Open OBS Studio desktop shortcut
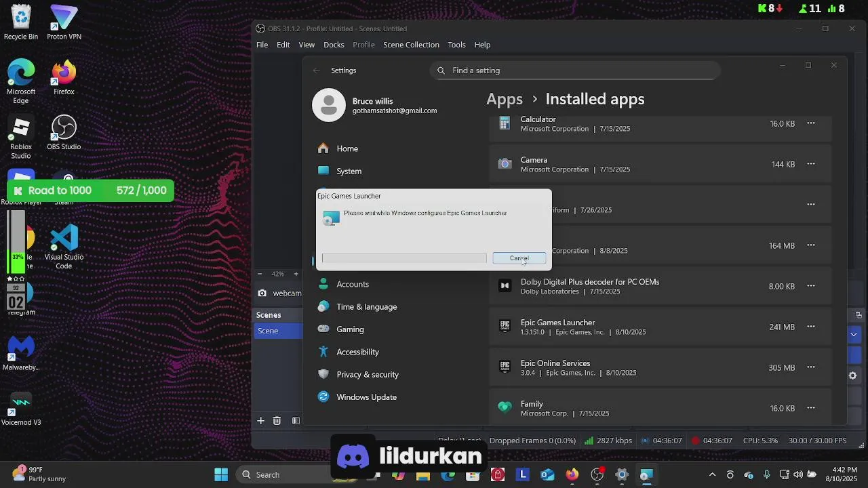The height and width of the screenshot is (488, 868). [x=64, y=133]
